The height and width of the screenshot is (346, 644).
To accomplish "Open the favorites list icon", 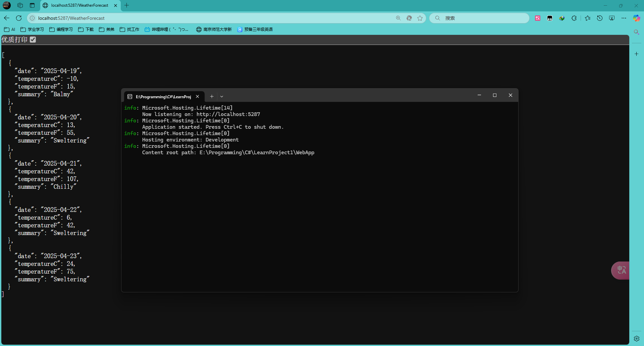I will [x=588, y=18].
